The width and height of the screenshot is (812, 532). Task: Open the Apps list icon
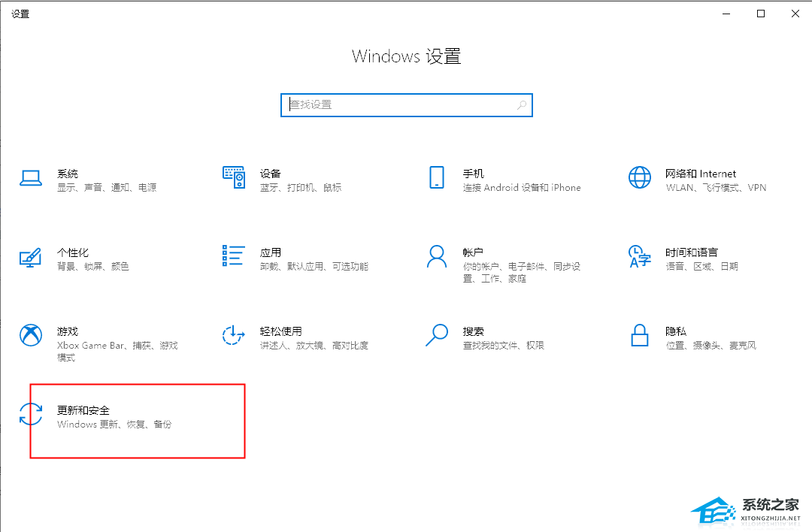[x=234, y=256]
